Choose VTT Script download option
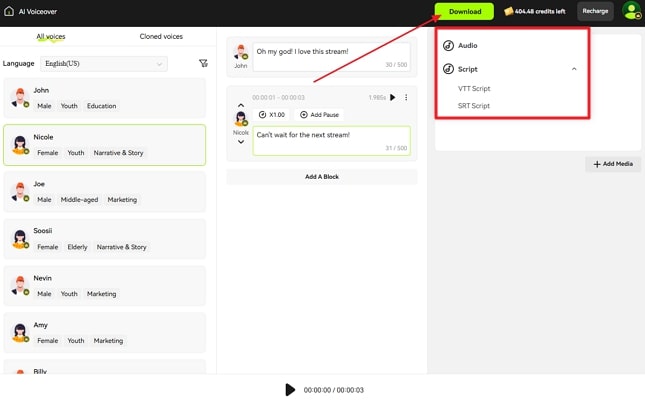Screen dimensions: 645x400 click(x=474, y=88)
